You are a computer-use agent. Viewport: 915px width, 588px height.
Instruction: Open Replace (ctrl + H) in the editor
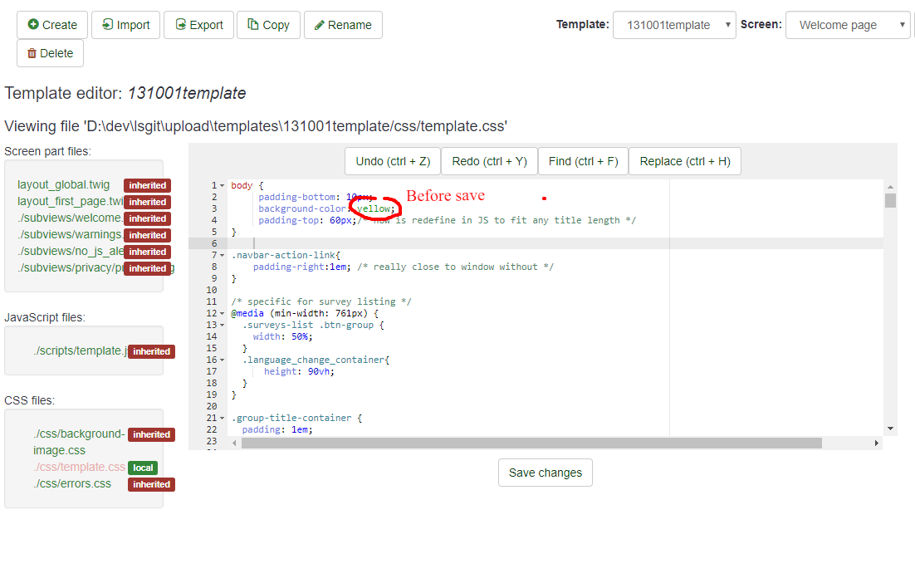point(684,161)
